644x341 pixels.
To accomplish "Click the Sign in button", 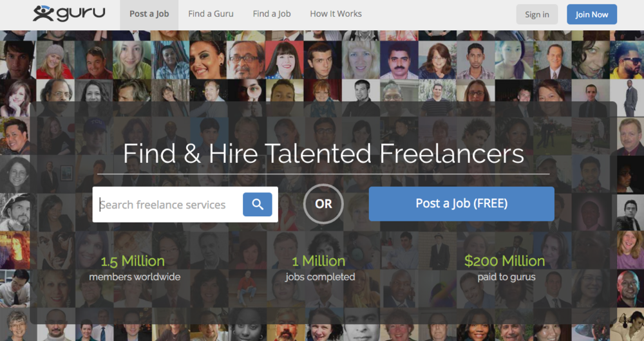I will [x=537, y=14].
